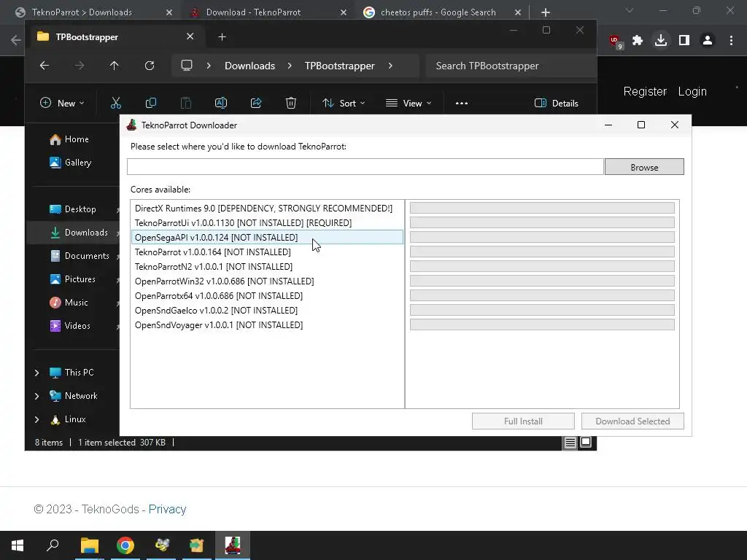Click the Cut scissors icon in Explorer toolbar
Viewport: 747px width, 560px height.
116,103
